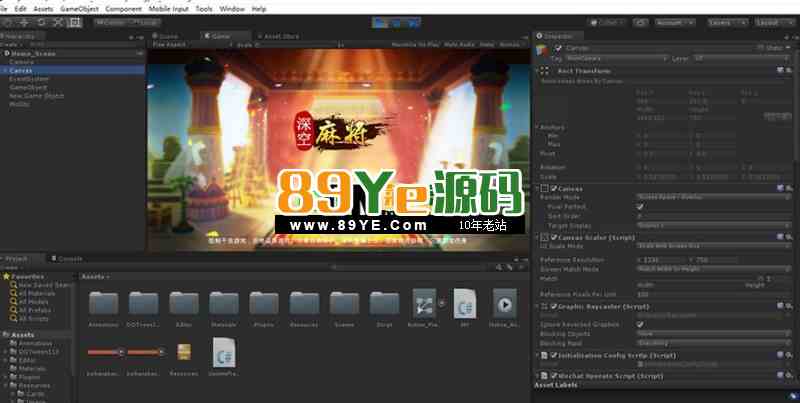This screenshot has width=800, height=403.
Task: Select the Scale tool in the toolbar
Action: pyautogui.click(x=58, y=22)
